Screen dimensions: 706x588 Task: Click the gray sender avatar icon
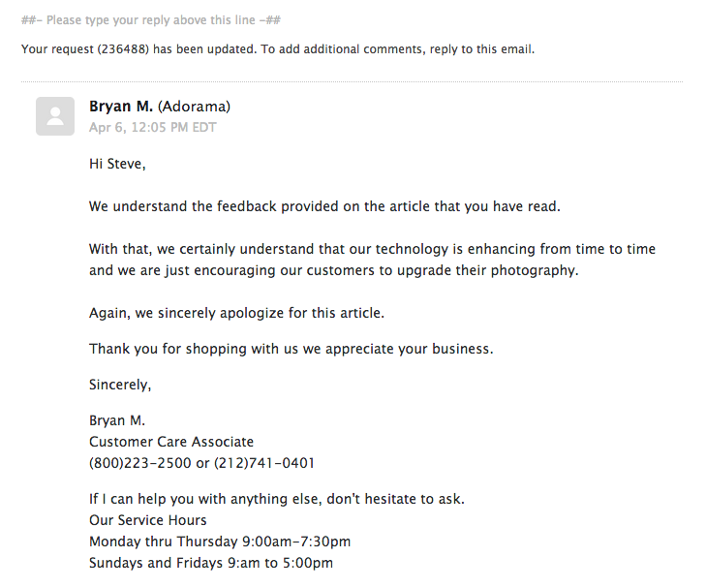click(x=54, y=116)
